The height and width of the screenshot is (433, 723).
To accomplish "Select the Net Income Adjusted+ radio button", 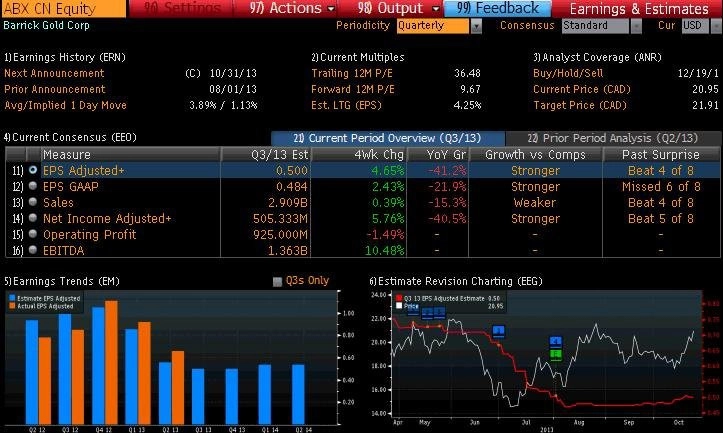I will (33, 218).
